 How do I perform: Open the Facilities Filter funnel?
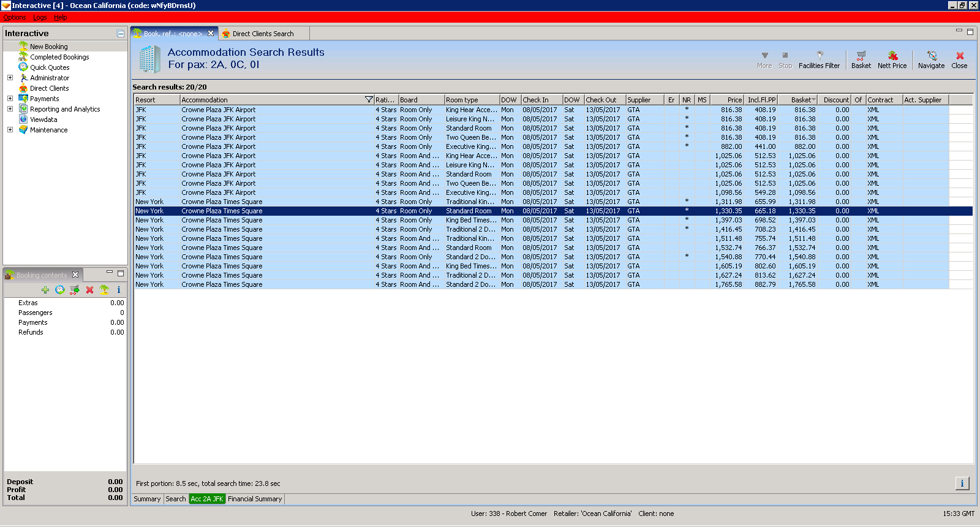pos(819,59)
